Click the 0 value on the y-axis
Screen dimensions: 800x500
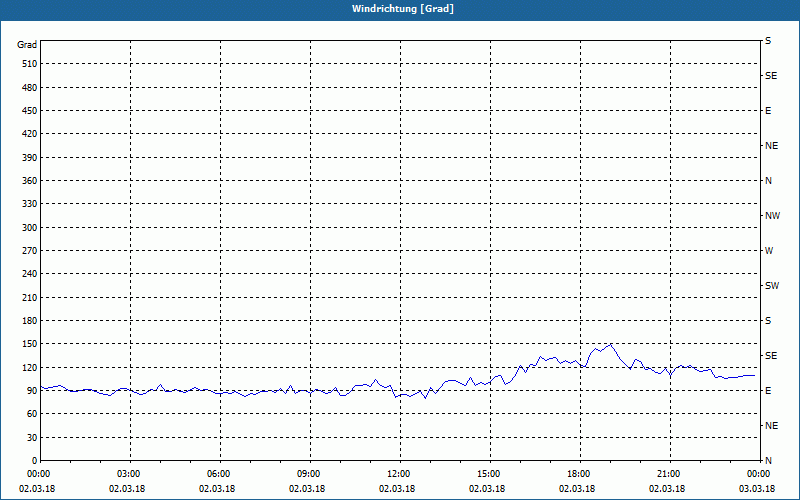coord(35,461)
